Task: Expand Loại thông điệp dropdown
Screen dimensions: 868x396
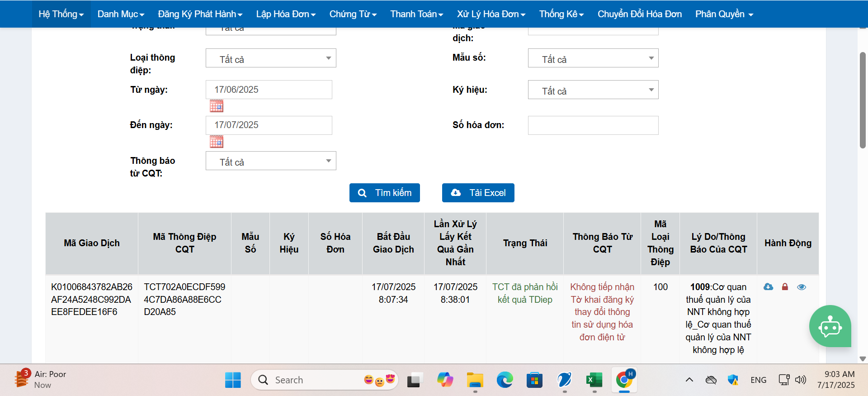Action: click(x=271, y=58)
